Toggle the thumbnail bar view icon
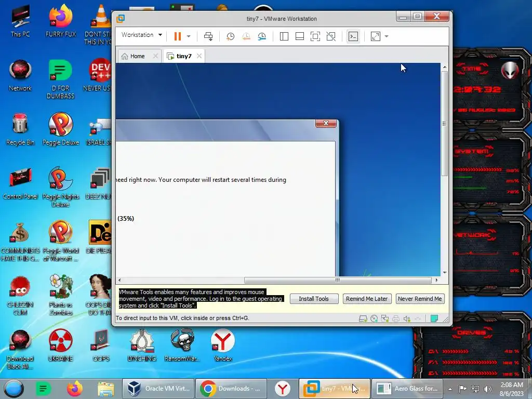 [x=300, y=36]
